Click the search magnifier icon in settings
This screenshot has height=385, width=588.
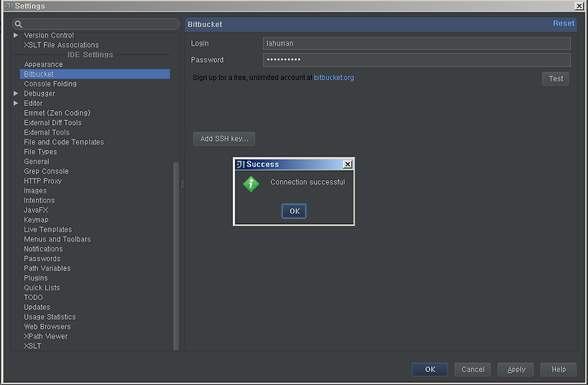point(18,24)
